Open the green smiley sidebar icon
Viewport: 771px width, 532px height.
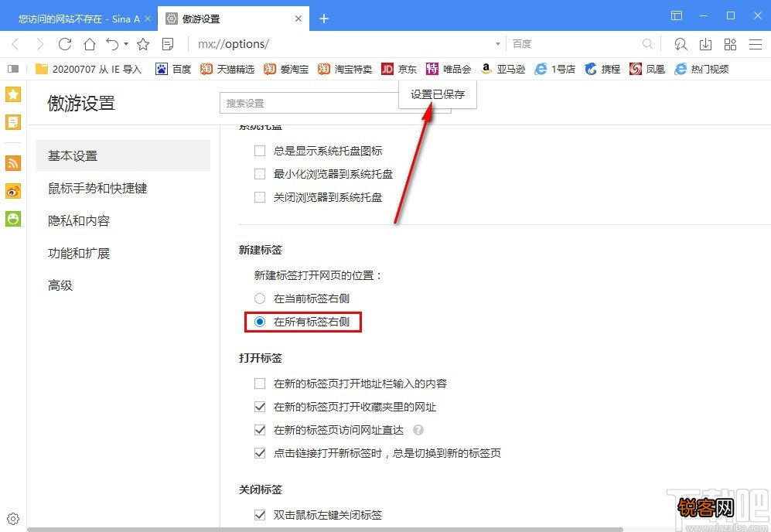[13, 218]
